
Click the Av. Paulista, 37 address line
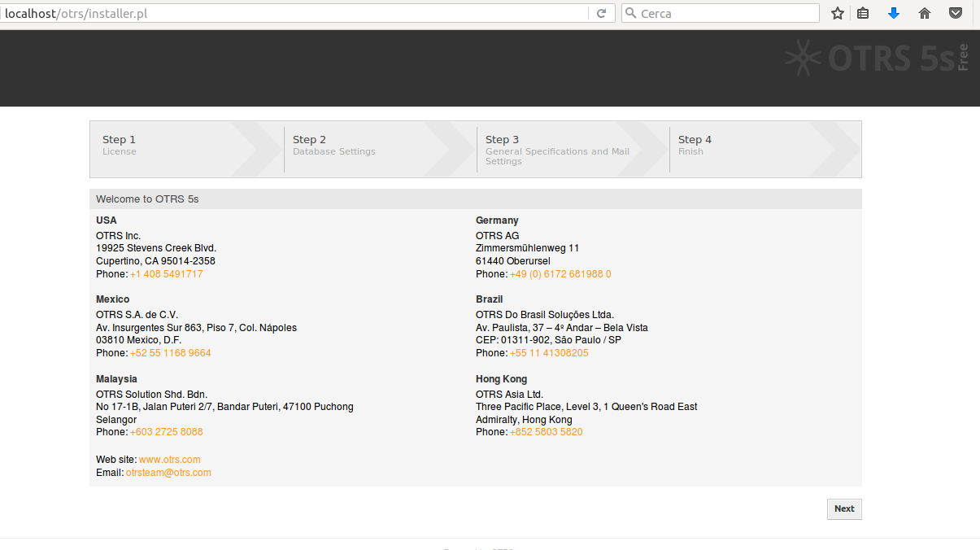562,328
